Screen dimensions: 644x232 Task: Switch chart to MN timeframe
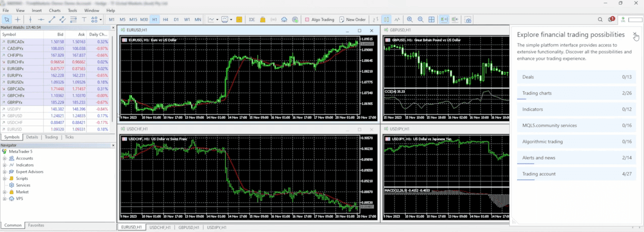tap(197, 20)
